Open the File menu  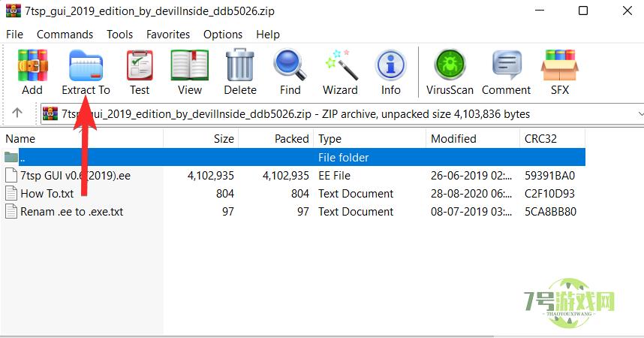pos(14,34)
